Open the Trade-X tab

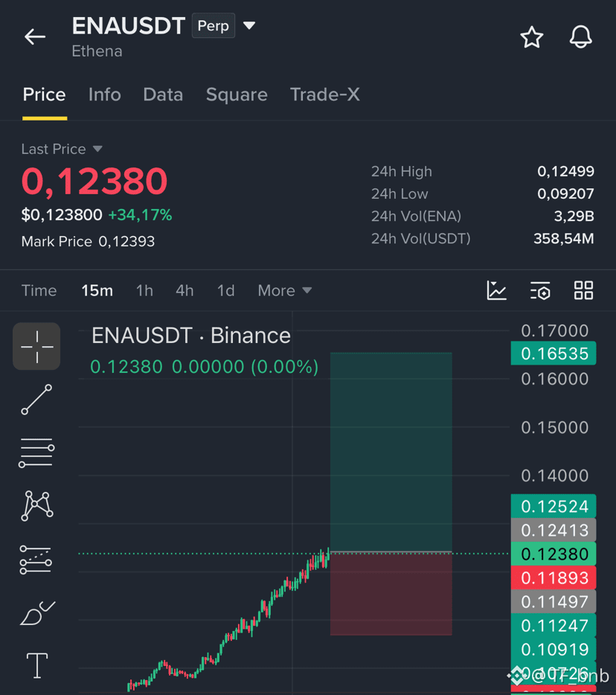point(325,95)
